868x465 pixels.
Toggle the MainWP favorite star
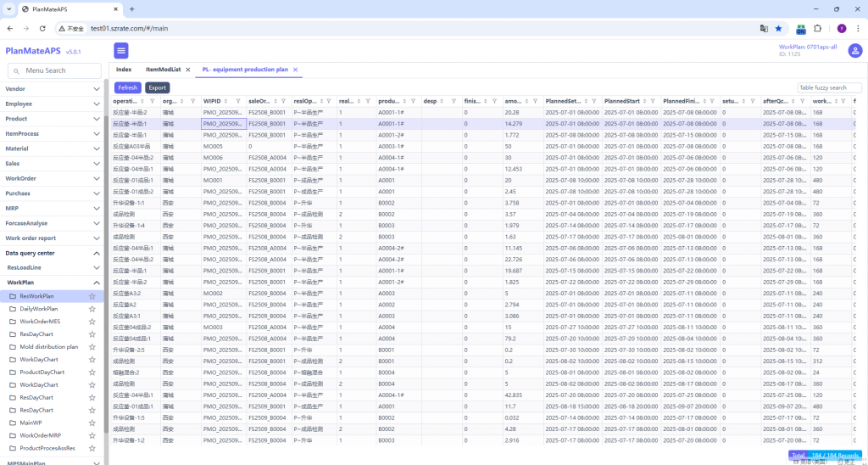92,423
